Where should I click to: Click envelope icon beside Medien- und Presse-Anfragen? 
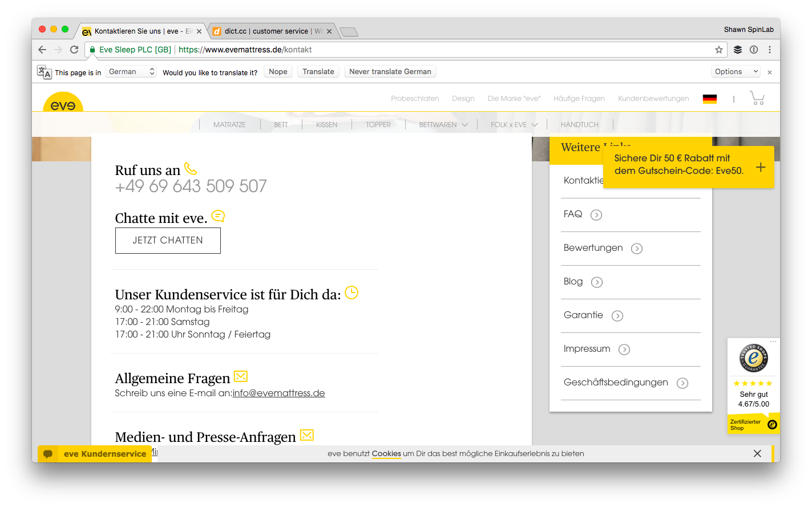click(307, 435)
